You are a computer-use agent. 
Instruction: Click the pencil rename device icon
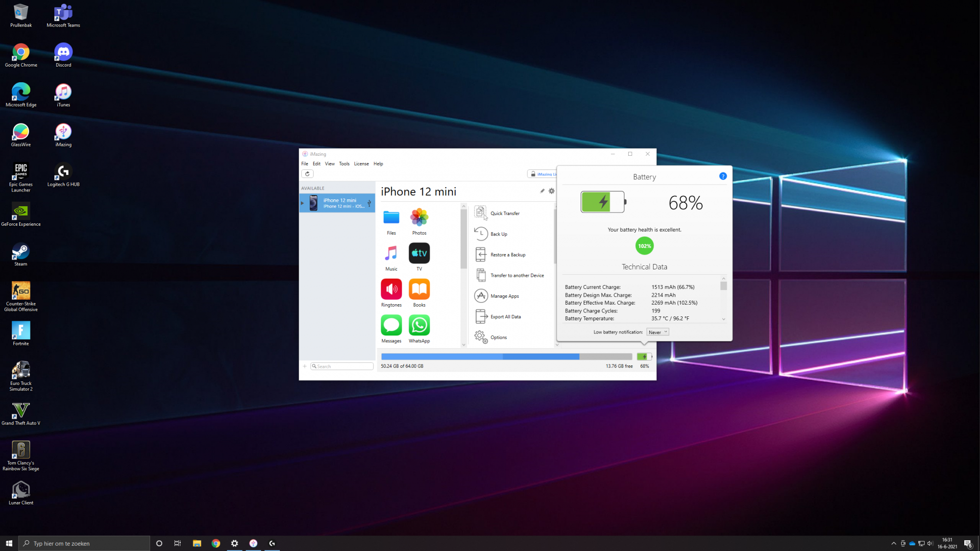[542, 191]
